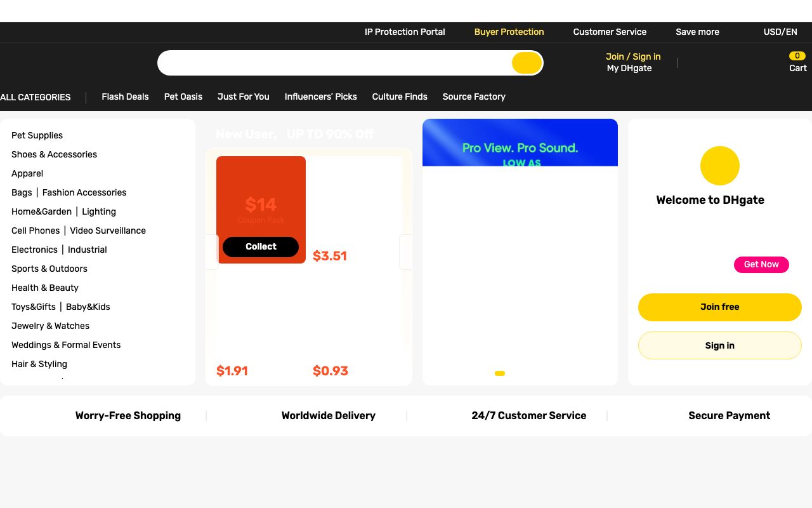
Task: Open the product priced $0.93
Action: 331,371
